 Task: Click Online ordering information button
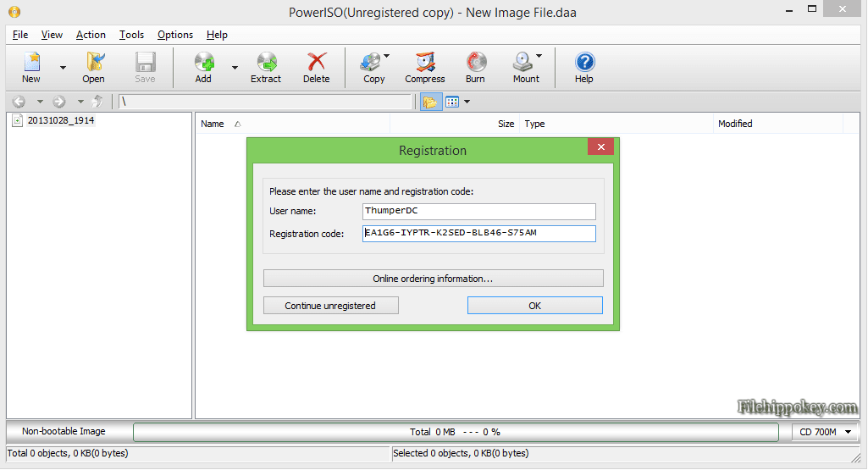pos(433,279)
